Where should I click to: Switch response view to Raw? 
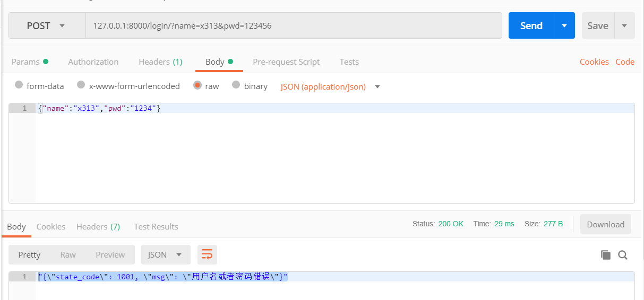(x=68, y=255)
